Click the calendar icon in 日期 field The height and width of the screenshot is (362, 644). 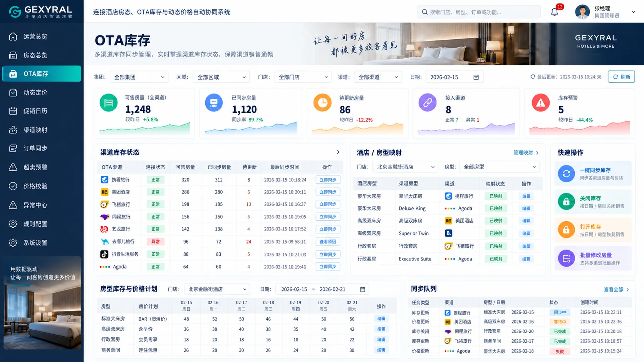pos(476,77)
